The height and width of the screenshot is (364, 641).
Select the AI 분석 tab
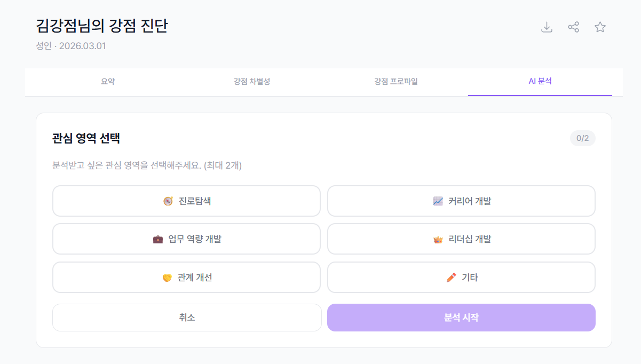pos(540,82)
